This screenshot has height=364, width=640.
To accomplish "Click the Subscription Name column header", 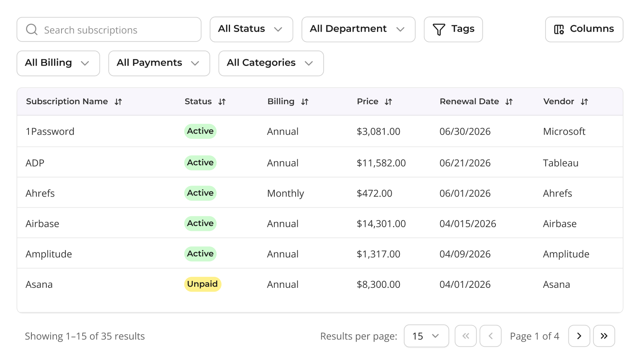I will 67,101.
